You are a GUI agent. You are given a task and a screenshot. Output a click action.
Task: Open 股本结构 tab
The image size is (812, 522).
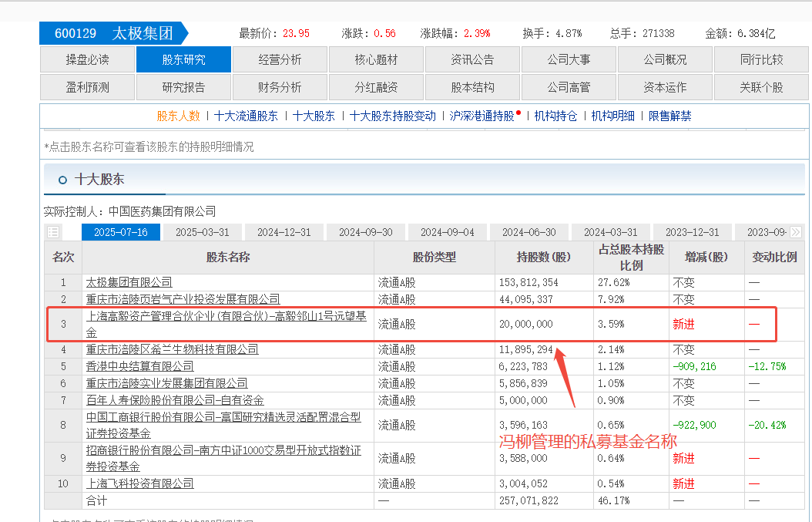point(473,87)
